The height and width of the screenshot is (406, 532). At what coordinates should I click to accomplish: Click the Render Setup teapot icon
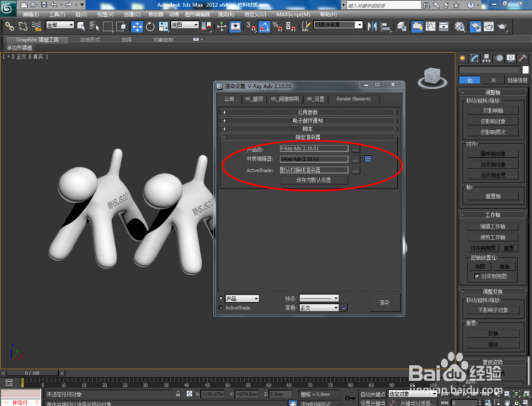475,27
